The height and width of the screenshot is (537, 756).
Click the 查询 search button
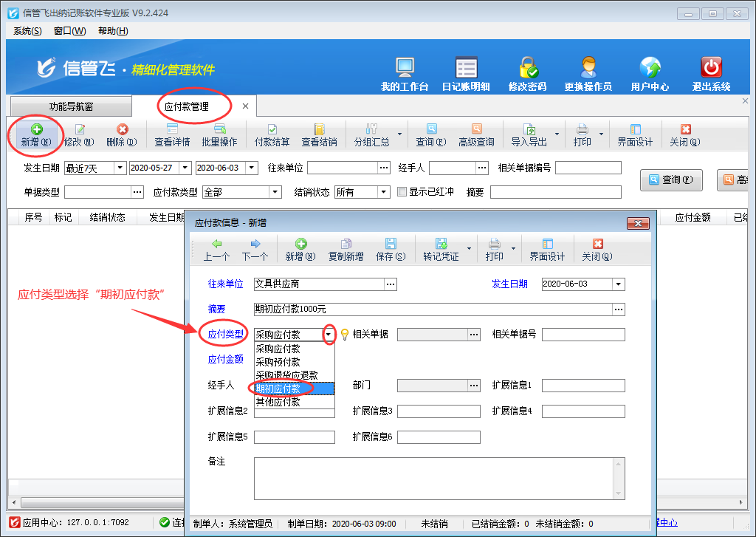(x=670, y=179)
